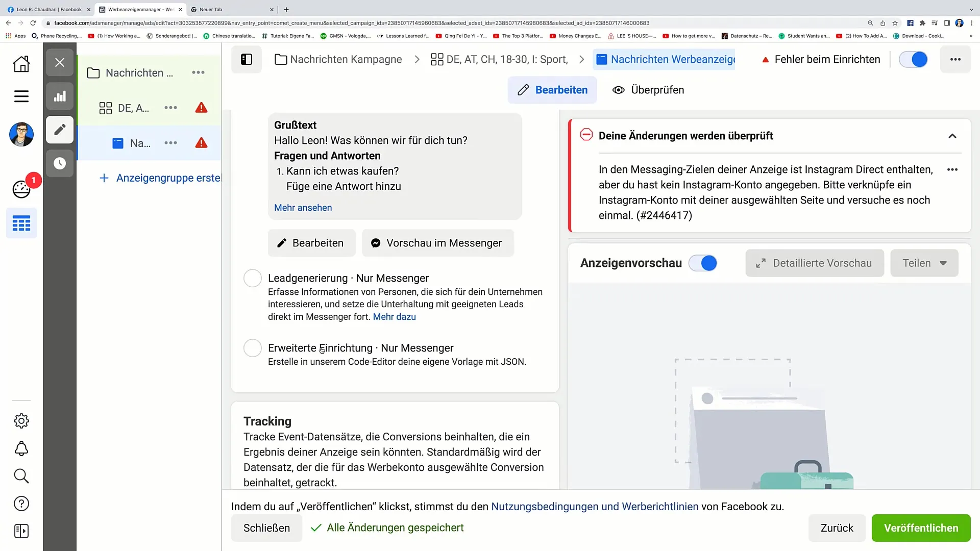Image resolution: width=980 pixels, height=551 pixels.
Task: Open Detaillierte Vorschau
Action: pyautogui.click(x=815, y=263)
